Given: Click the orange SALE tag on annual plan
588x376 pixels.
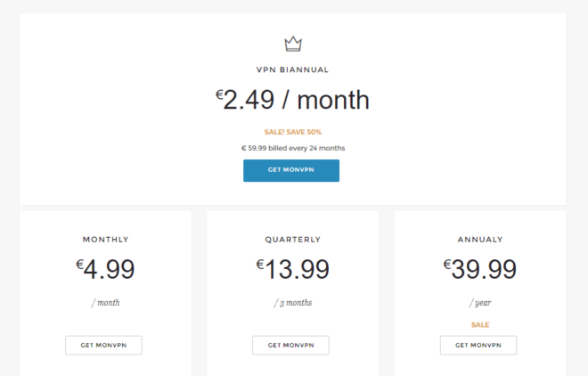Looking at the screenshot, I should point(480,324).
